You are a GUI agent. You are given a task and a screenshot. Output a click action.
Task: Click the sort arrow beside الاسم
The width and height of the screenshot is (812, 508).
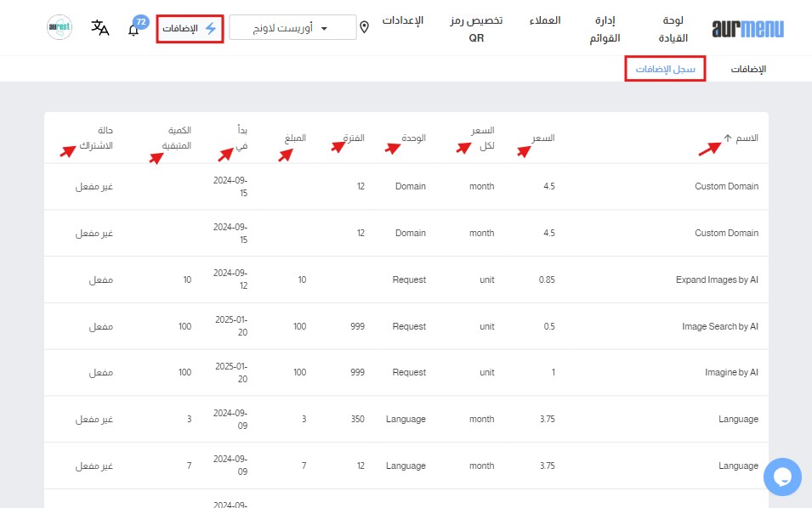(x=728, y=138)
